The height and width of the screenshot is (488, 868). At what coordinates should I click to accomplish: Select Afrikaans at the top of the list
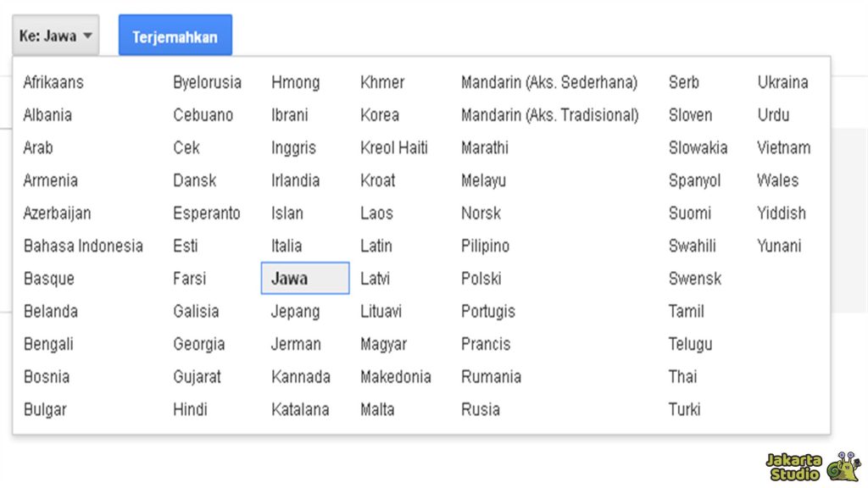coord(53,82)
